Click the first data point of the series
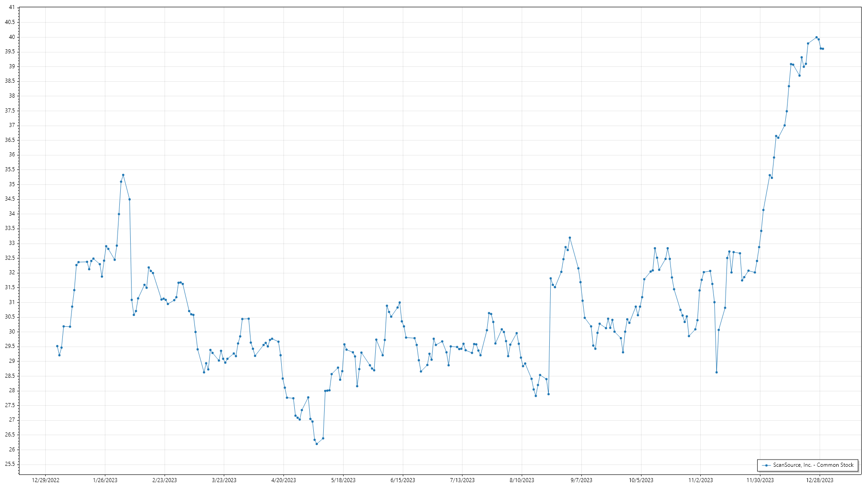 [57, 346]
